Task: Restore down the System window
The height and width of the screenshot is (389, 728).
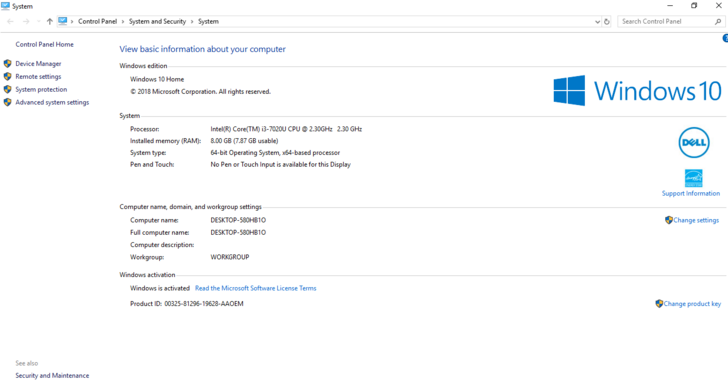Action: 694,6
